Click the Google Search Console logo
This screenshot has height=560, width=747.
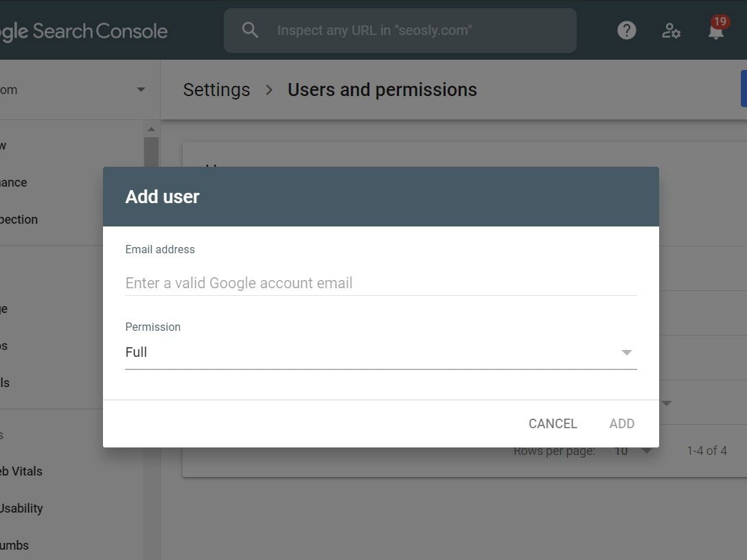(x=84, y=32)
